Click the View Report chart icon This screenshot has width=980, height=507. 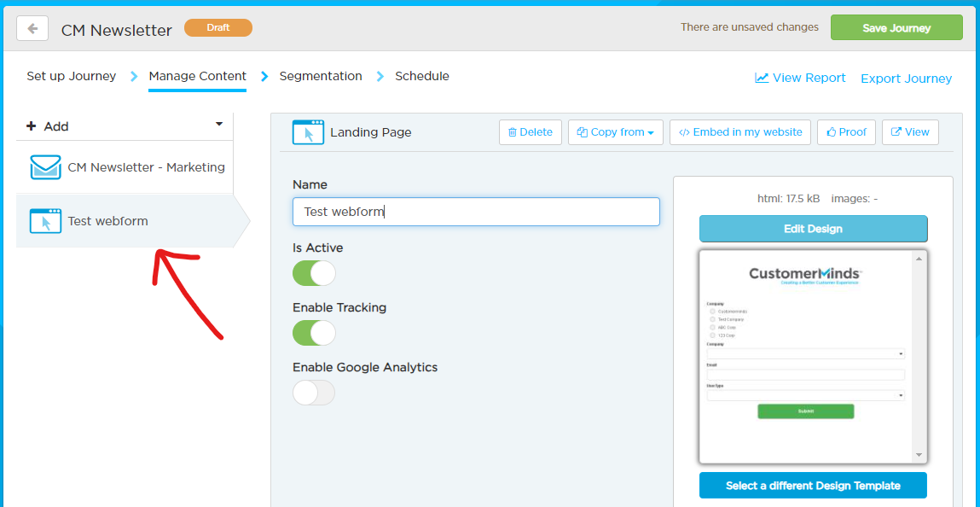coord(762,78)
